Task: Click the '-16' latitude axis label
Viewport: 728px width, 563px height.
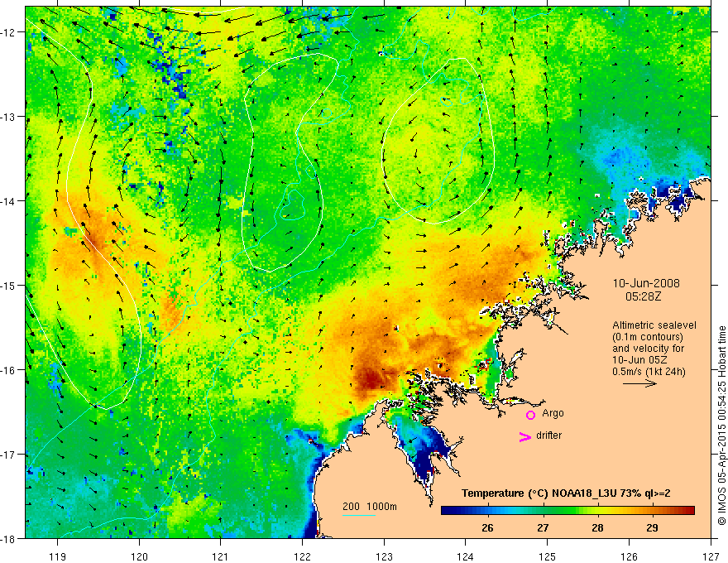Action: tap(9, 370)
